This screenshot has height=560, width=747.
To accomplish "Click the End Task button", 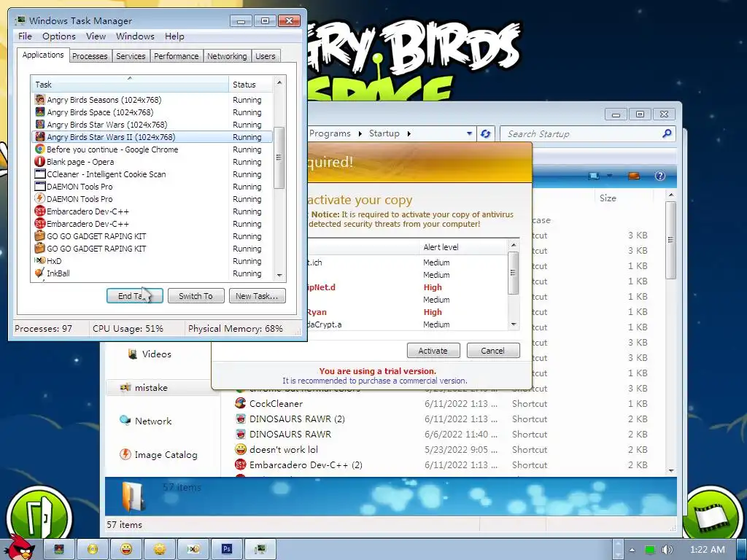I will (x=134, y=296).
